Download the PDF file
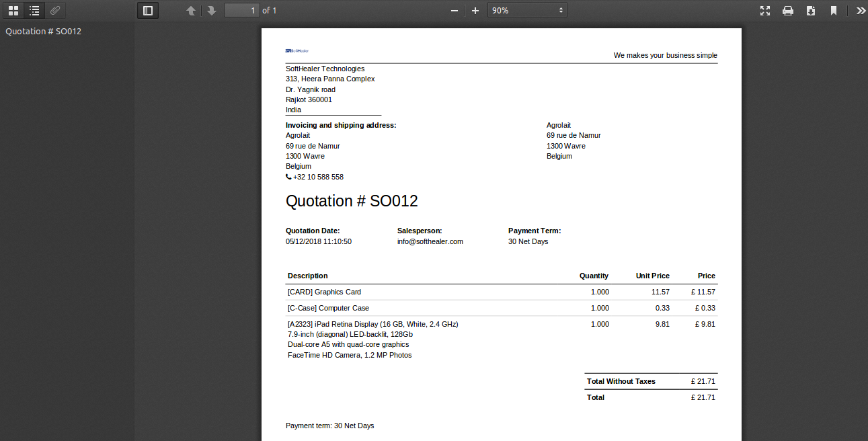 (x=811, y=10)
